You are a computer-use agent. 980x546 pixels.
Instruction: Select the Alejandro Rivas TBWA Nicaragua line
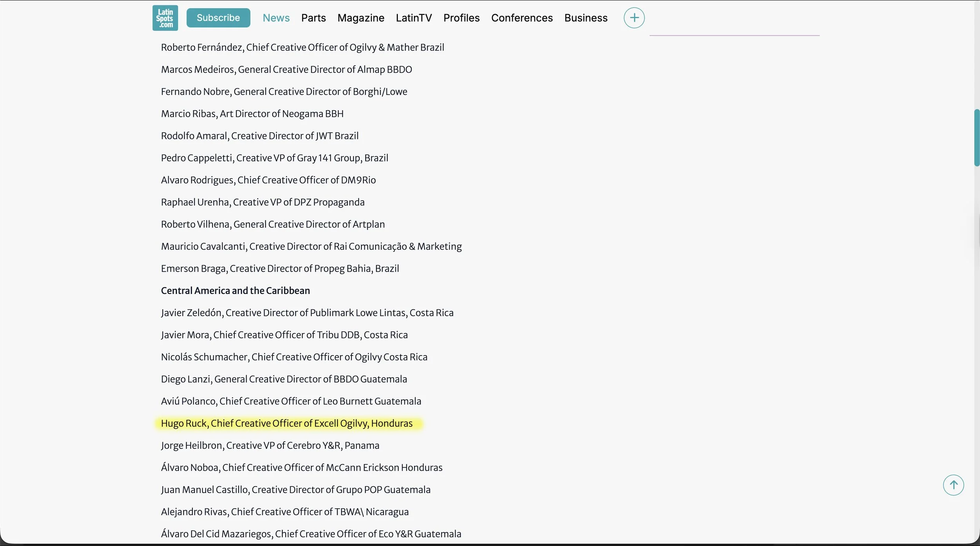click(285, 512)
